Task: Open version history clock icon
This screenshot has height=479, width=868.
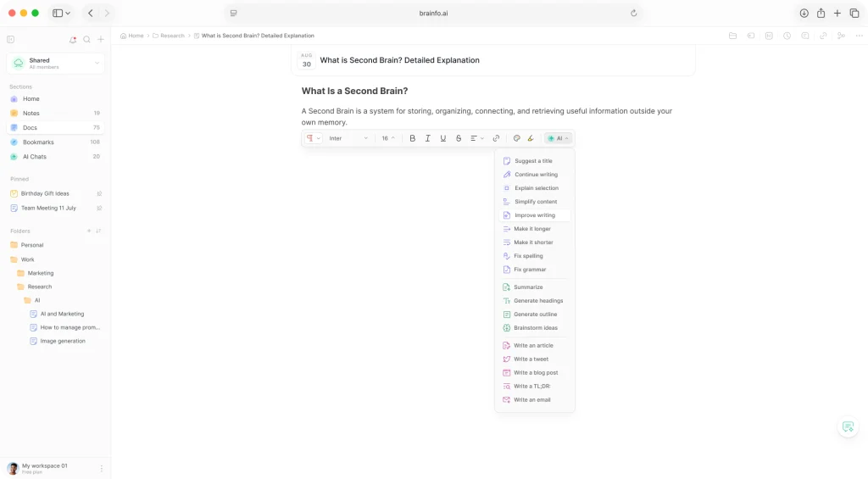Action: click(787, 36)
